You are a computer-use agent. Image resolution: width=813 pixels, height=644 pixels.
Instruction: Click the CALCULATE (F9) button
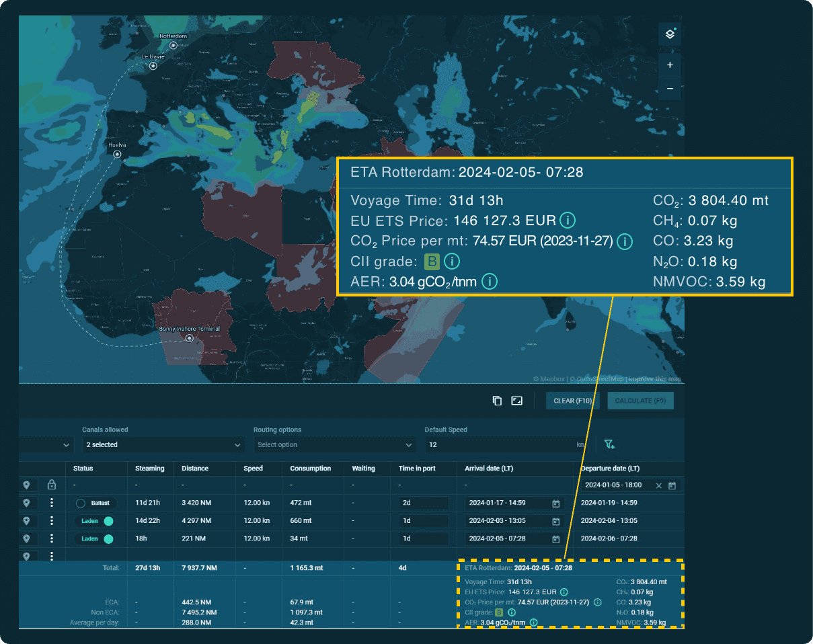640,401
